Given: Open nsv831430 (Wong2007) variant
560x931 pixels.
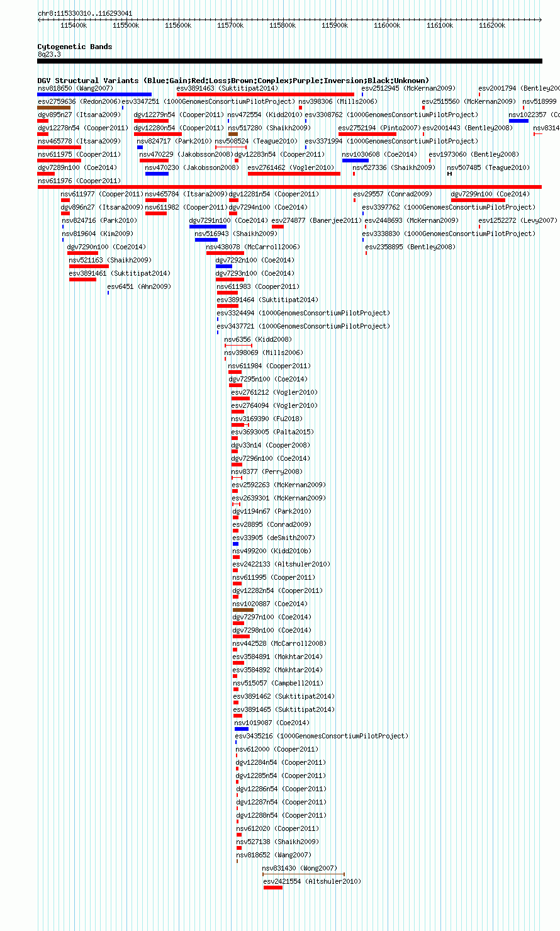Looking at the screenshot, I should point(300,868).
